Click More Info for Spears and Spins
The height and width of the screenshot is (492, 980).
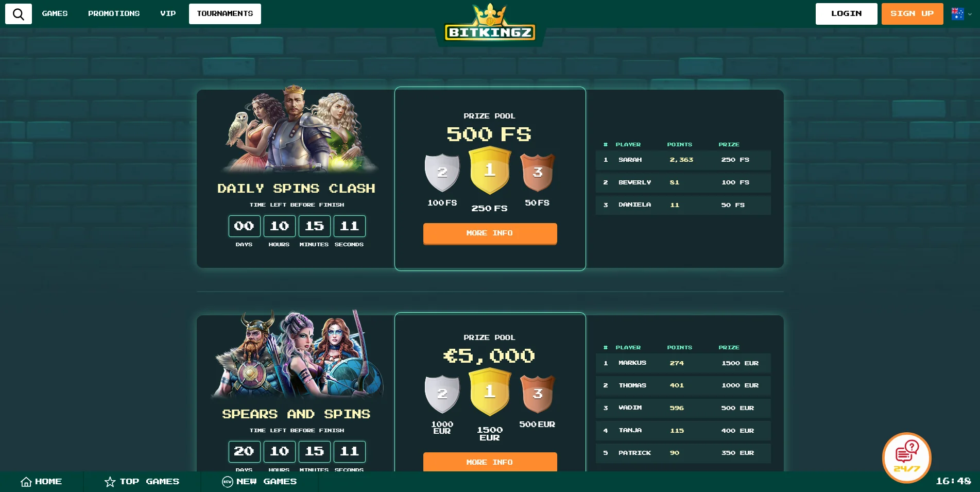(490, 462)
